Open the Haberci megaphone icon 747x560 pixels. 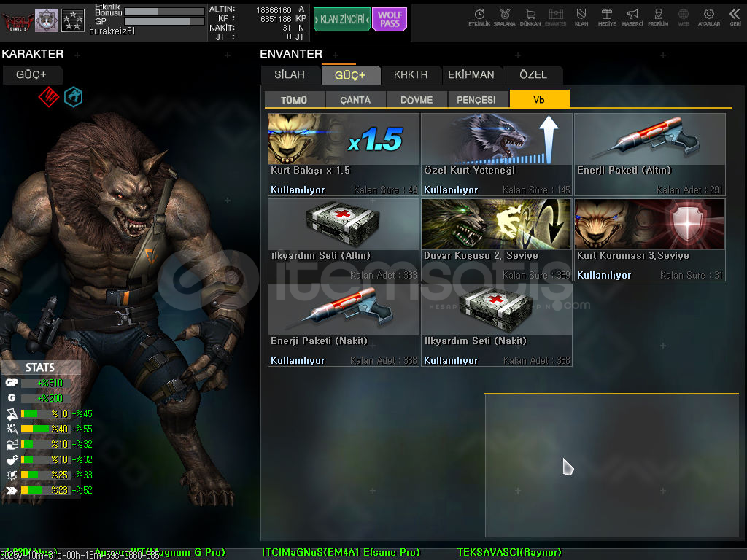point(632,17)
